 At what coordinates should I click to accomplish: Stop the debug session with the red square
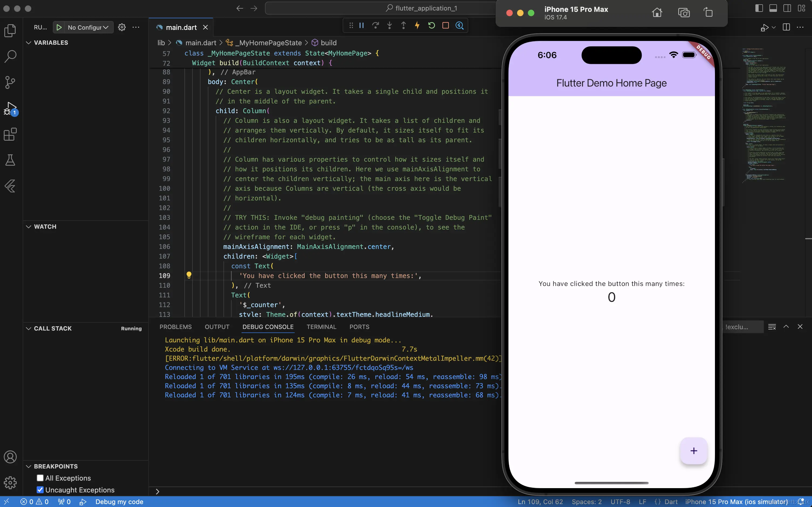[x=446, y=26]
